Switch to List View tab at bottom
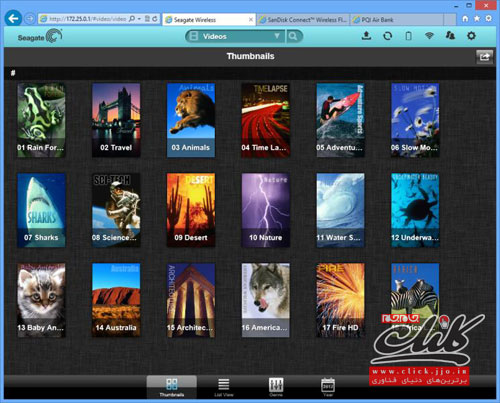500x403 pixels. point(224,387)
